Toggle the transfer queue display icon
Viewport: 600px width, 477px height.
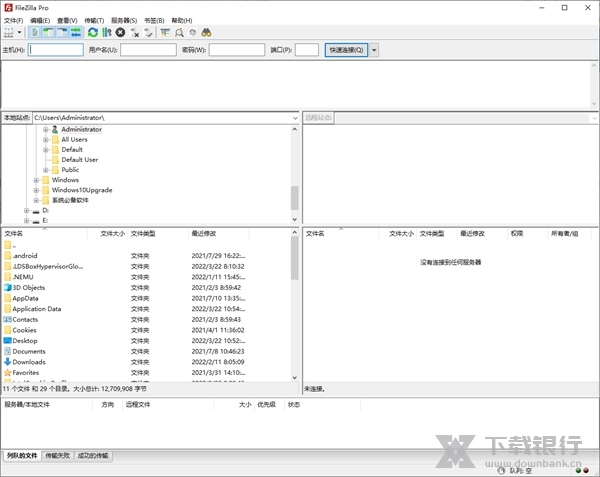coord(75,33)
